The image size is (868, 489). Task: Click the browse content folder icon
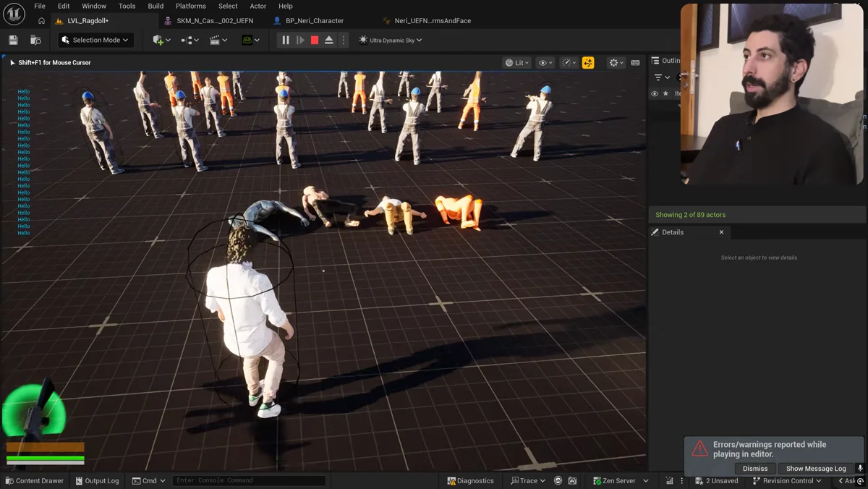tap(35, 41)
